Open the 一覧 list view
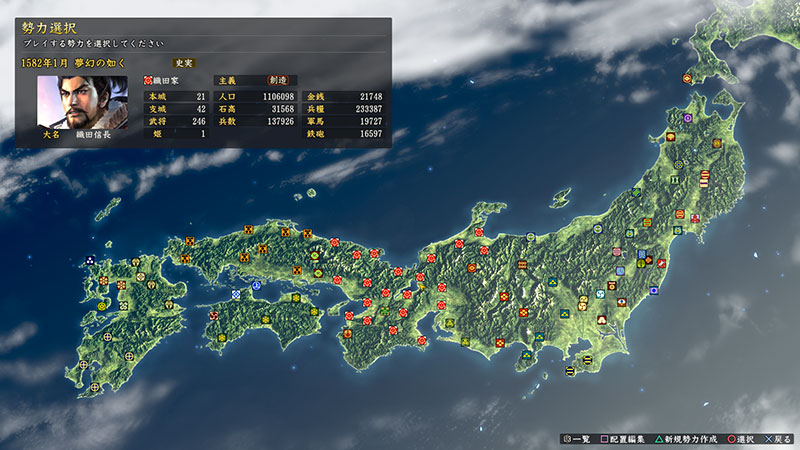Viewport: 800px width, 450px height. [579, 438]
